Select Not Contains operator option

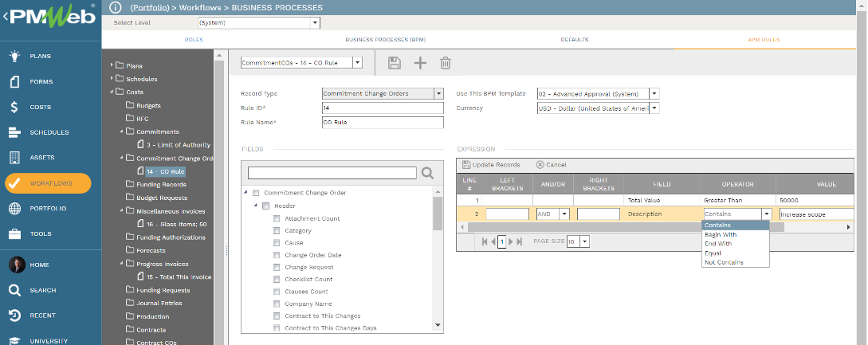(x=735, y=262)
